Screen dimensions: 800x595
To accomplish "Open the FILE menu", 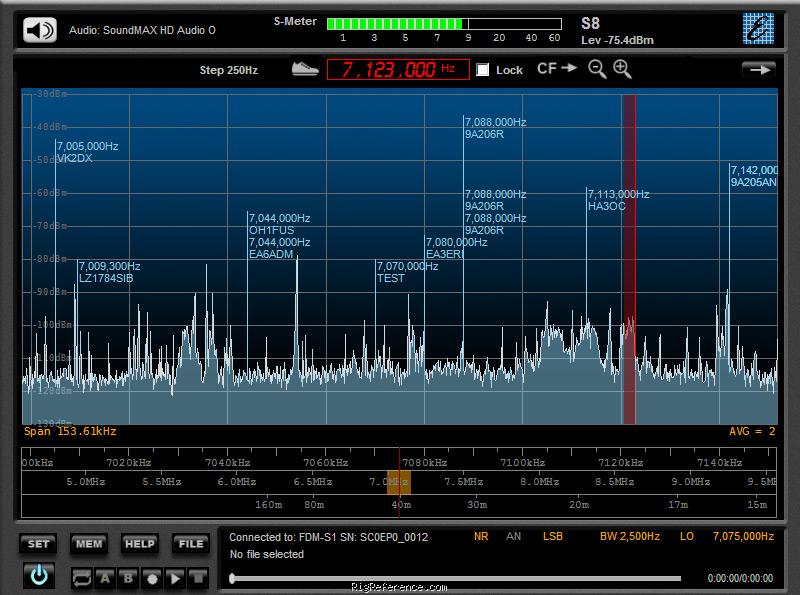I will 191,544.
